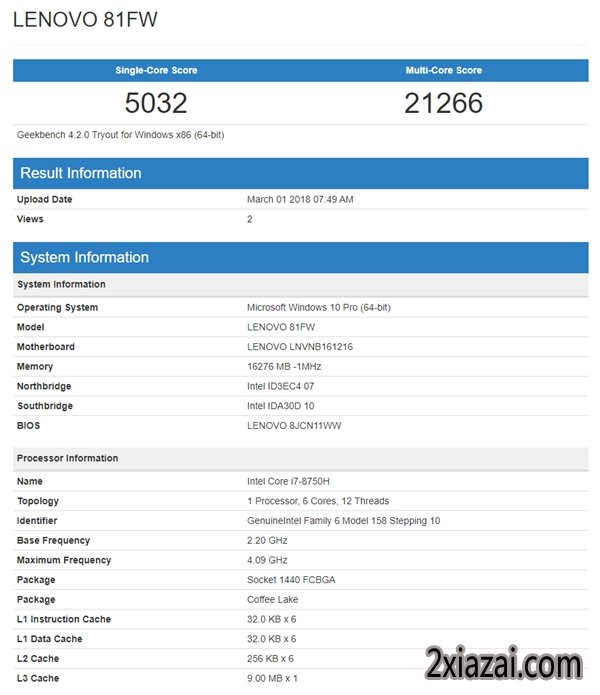Viewport: 600px width, 695px height.
Task: Click the L2 Cache label
Action: pyautogui.click(x=38, y=659)
